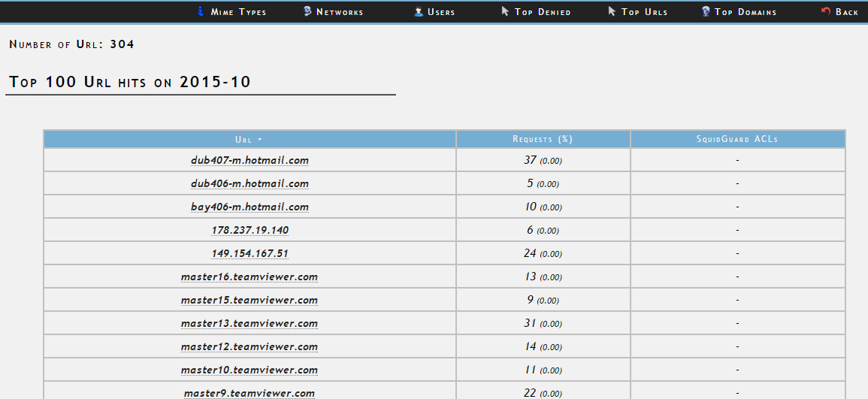This screenshot has width=868, height=399.
Task: Click the Users person icon
Action: coord(419,11)
